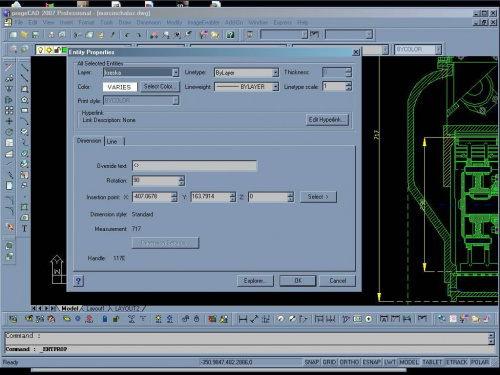Viewport: 500px width, 375px height.
Task: Click the New drawing icon in the toolbar
Action: (13, 35)
